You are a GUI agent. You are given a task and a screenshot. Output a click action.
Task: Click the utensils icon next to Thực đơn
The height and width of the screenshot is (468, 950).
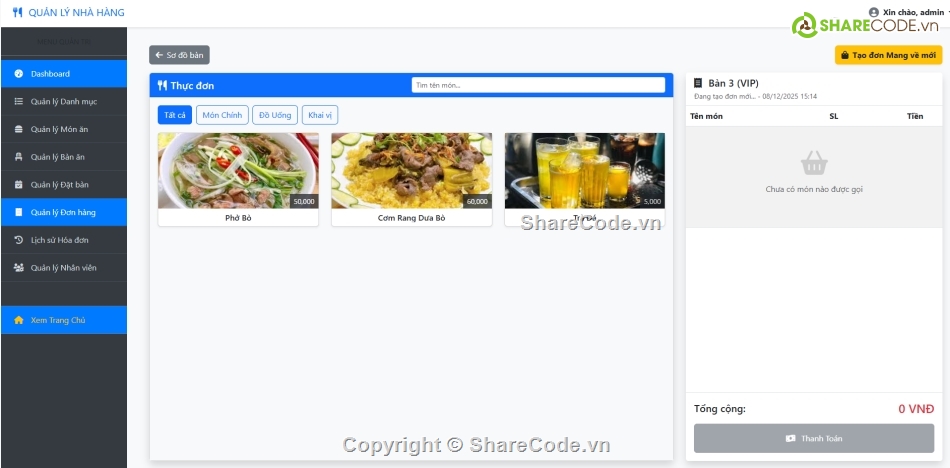click(x=162, y=85)
